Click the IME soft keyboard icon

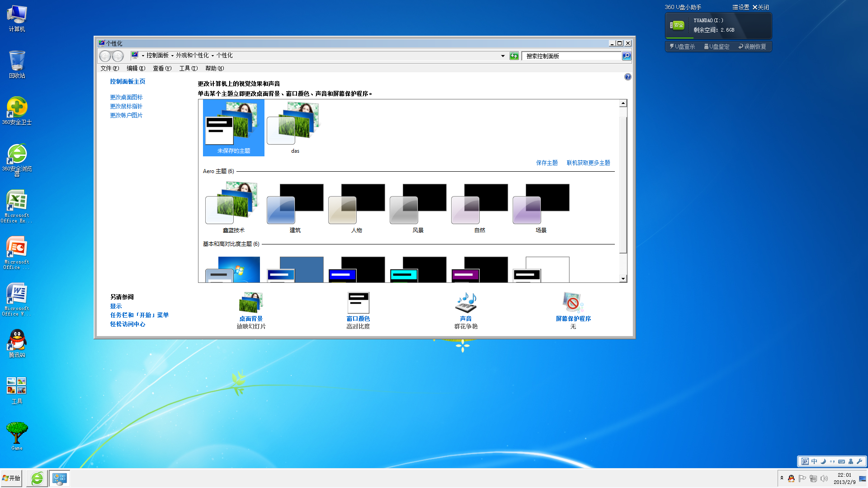click(x=841, y=461)
